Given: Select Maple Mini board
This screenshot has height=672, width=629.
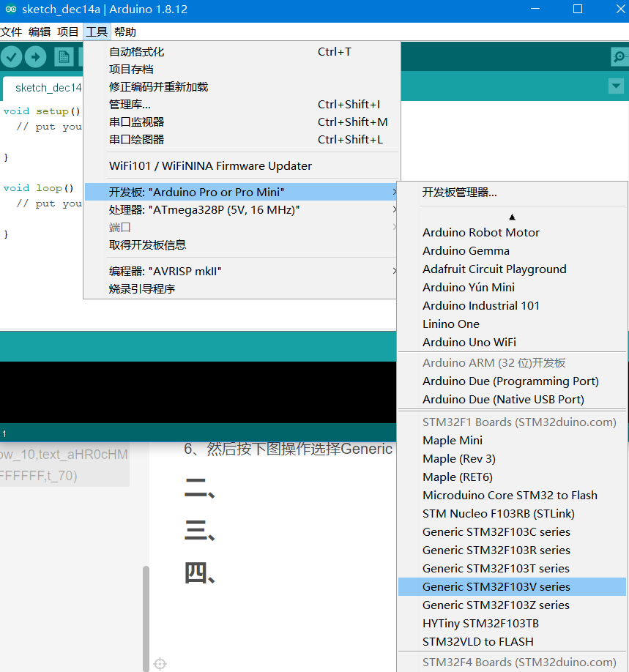Looking at the screenshot, I should click(x=513, y=441).
